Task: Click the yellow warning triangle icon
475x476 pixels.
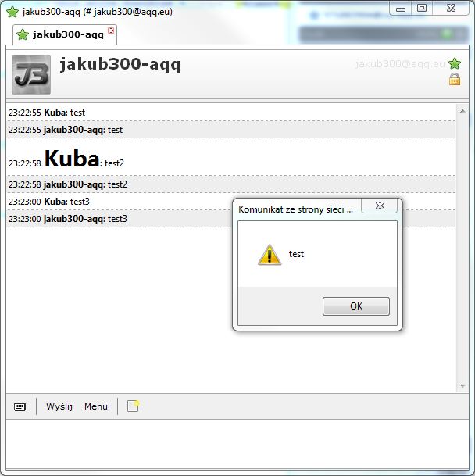Action: click(x=270, y=255)
